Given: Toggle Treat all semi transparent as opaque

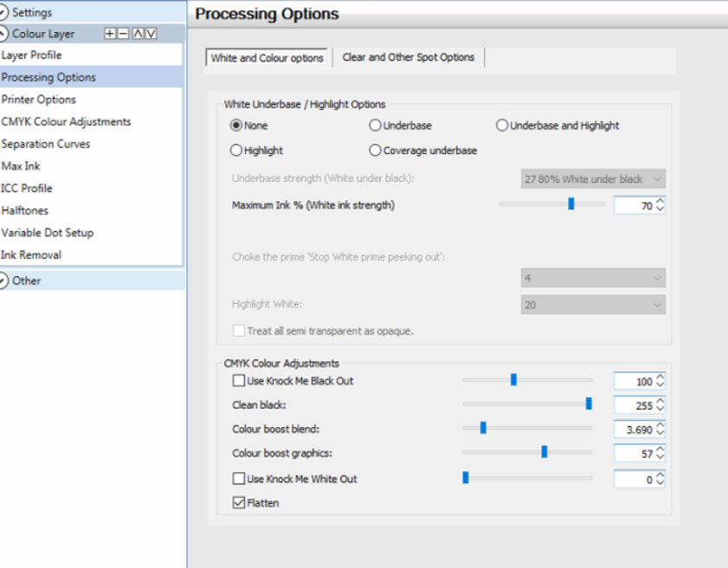Looking at the screenshot, I should (239, 331).
